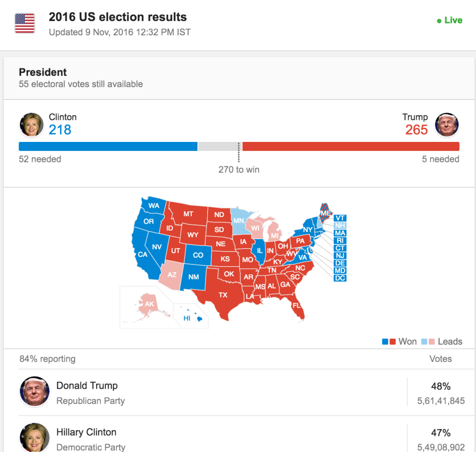
Task: Select California on the electoral map
Action: click(x=143, y=254)
